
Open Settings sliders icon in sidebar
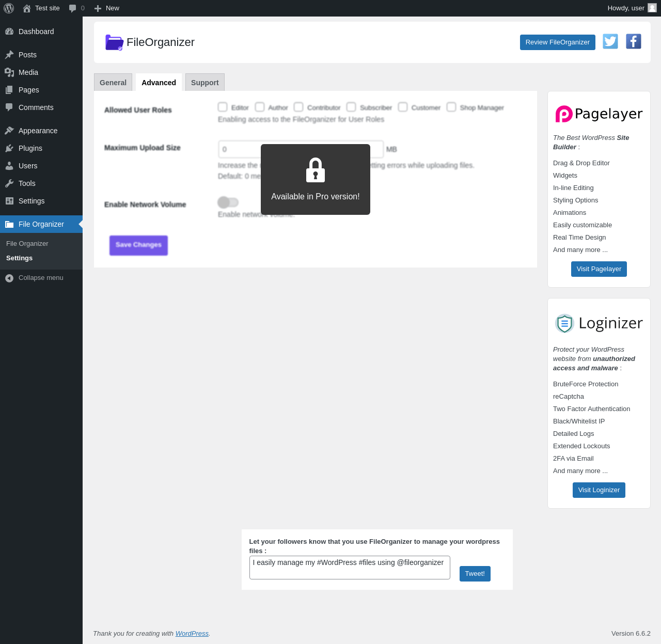[9, 201]
